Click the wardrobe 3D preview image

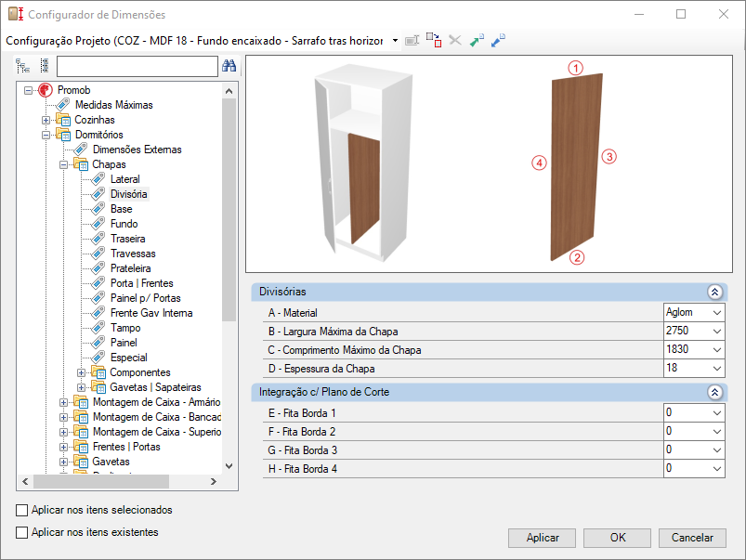(363, 163)
